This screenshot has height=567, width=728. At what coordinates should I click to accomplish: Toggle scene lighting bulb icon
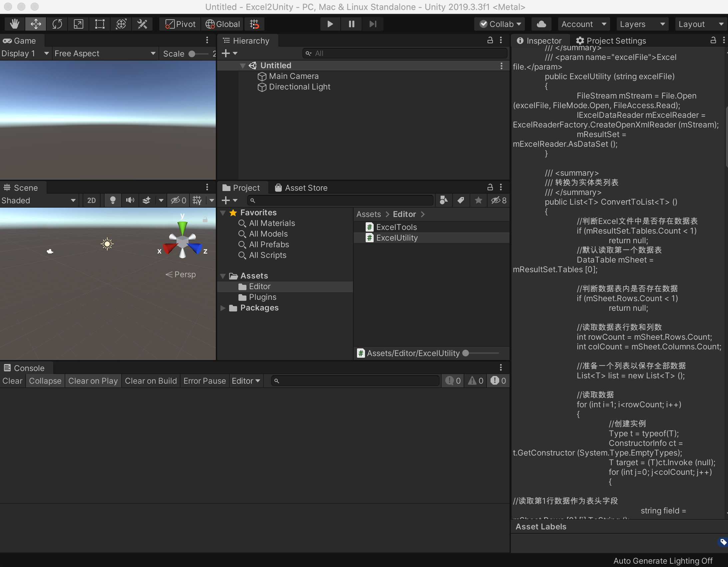point(113,200)
